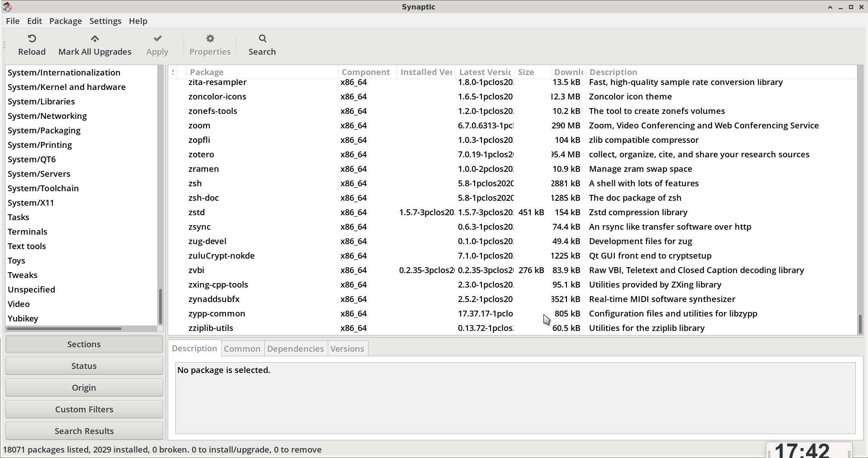Select the zstd package row

[x=197, y=212]
